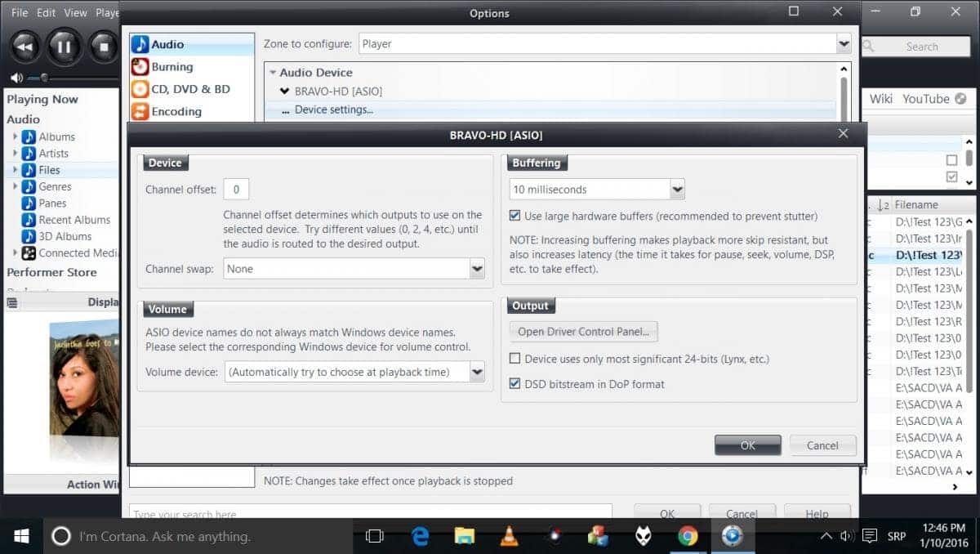
Task: Open the File menu
Action: pyautogui.click(x=20, y=13)
